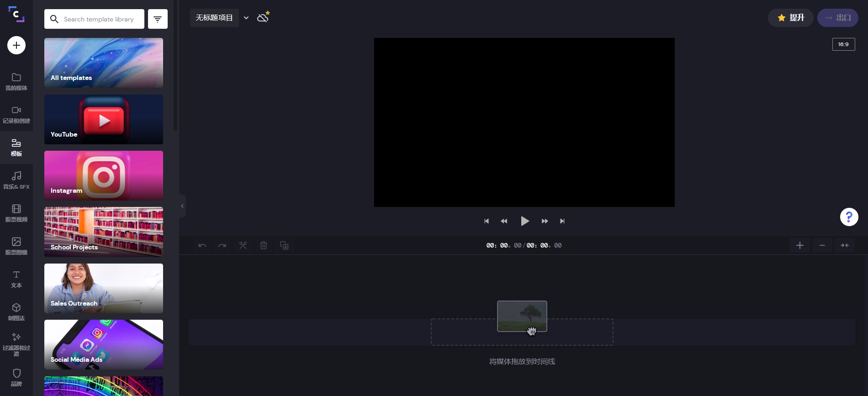868x396 pixels.
Task: Click the search magnifier icon
Action: click(x=54, y=19)
